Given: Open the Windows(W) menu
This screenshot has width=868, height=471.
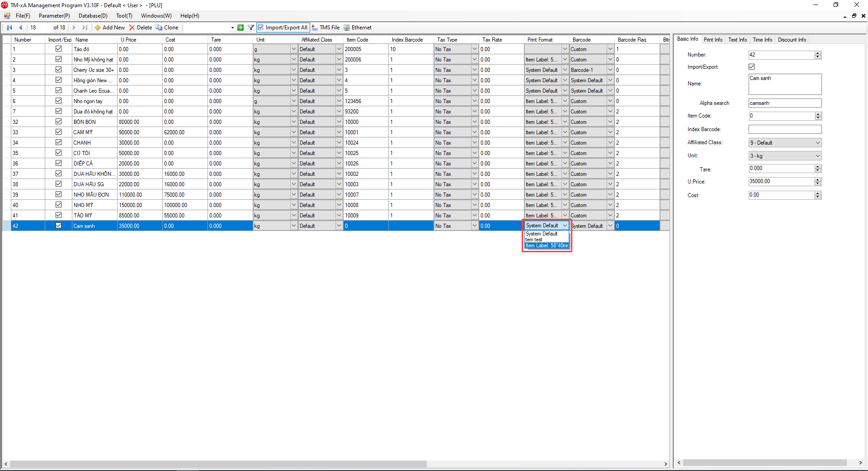Looking at the screenshot, I should click(x=156, y=16).
